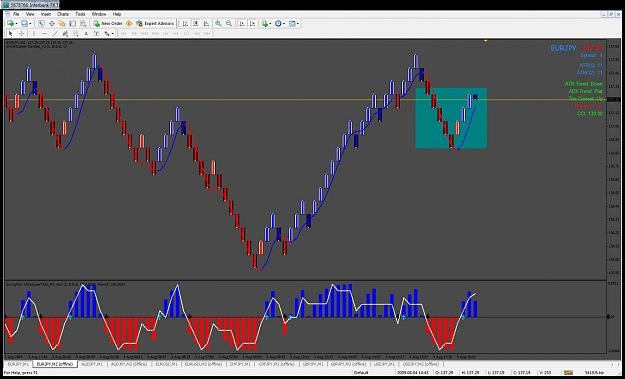This screenshot has width=625, height=379.
Task: Zoom in on the chart
Action: 218,24
